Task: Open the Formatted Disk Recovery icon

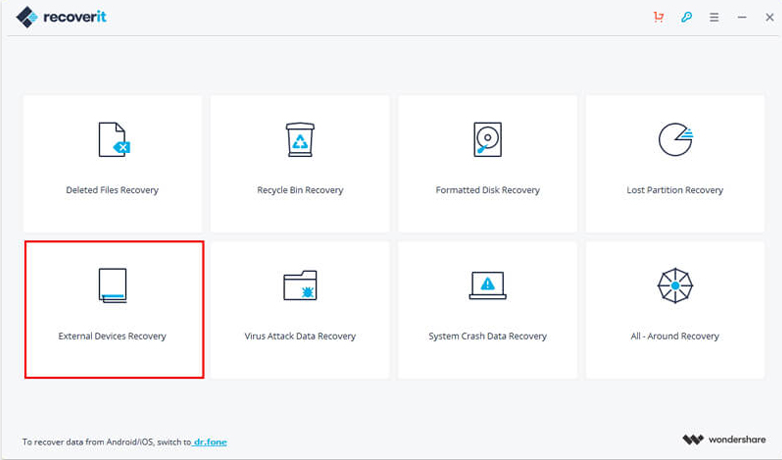Action: click(487, 140)
